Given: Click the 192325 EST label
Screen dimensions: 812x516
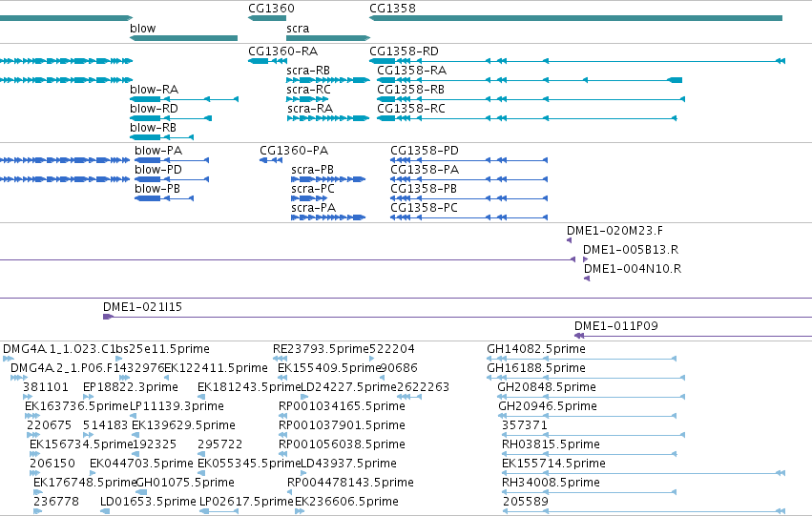Looking at the screenshot, I should 155,444.
